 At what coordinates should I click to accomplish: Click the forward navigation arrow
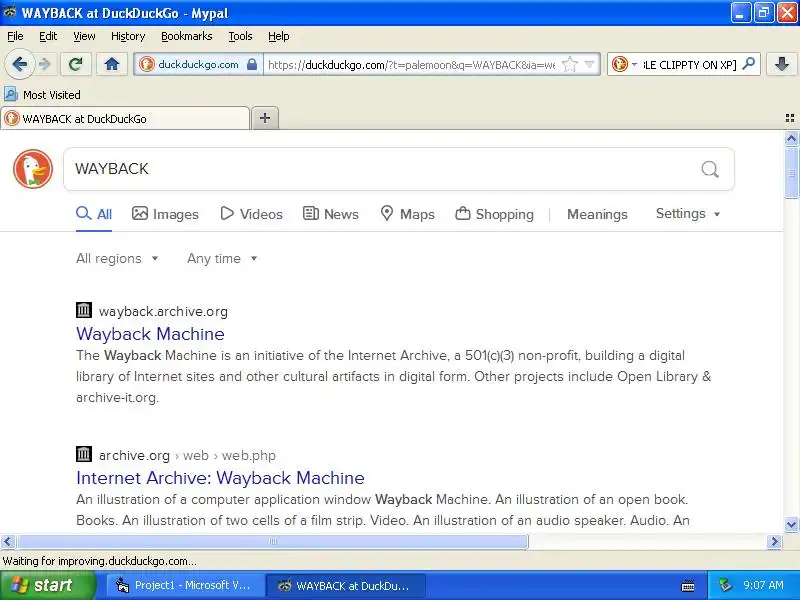coord(45,65)
